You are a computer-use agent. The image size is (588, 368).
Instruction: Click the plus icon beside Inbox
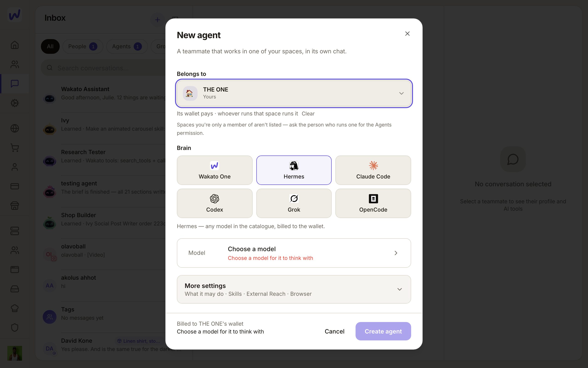(x=157, y=20)
